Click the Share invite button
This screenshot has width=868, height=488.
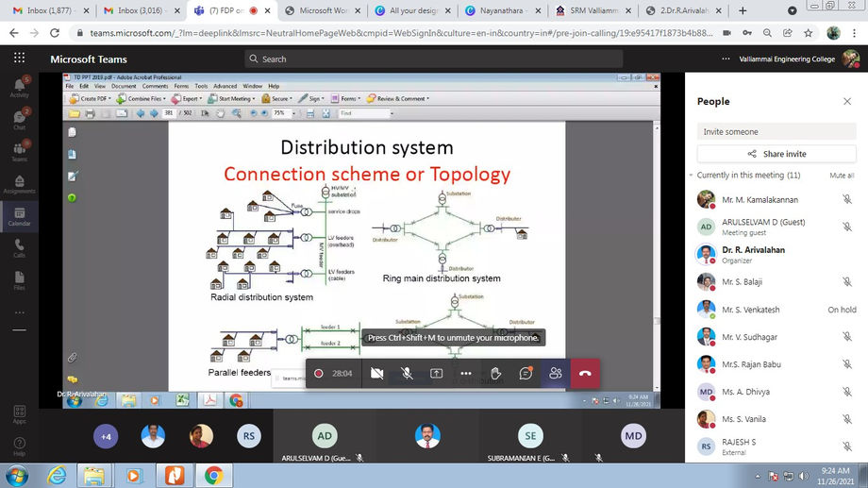click(776, 154)
